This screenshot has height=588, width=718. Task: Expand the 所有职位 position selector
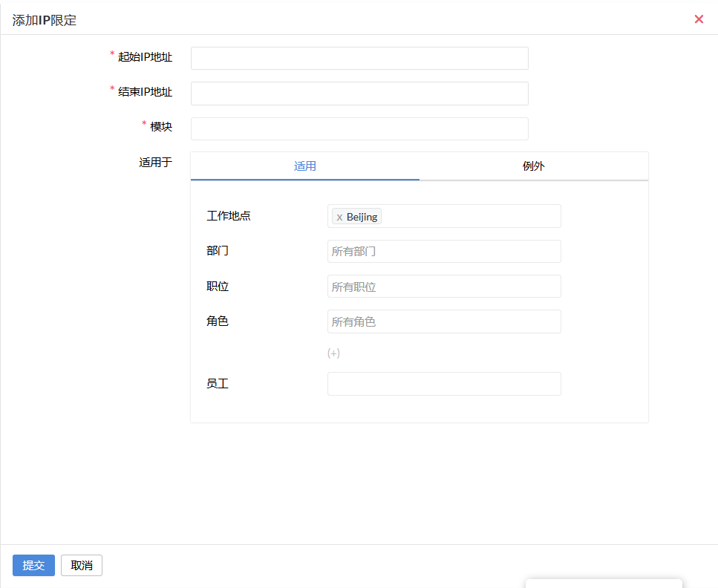444,287
